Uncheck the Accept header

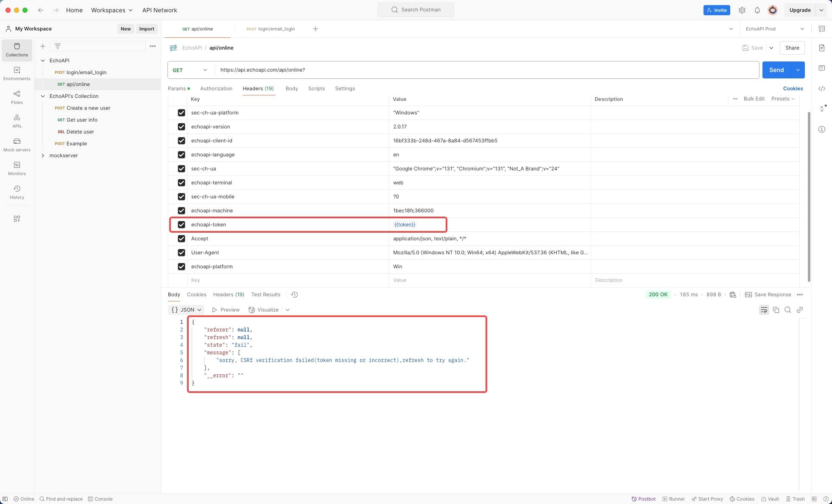pos(181,239)
